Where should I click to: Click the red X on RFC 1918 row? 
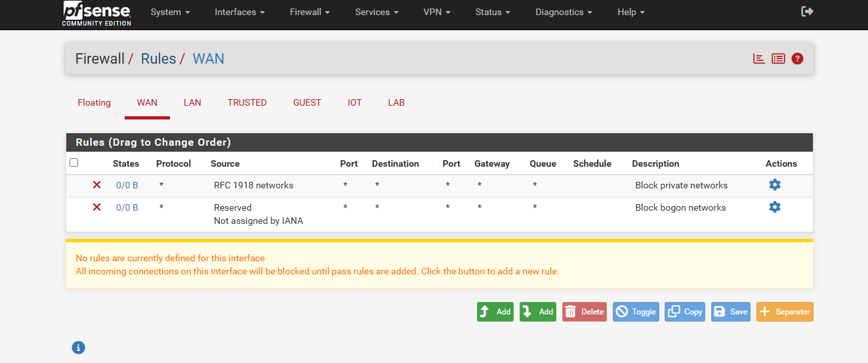coord(96,185)
